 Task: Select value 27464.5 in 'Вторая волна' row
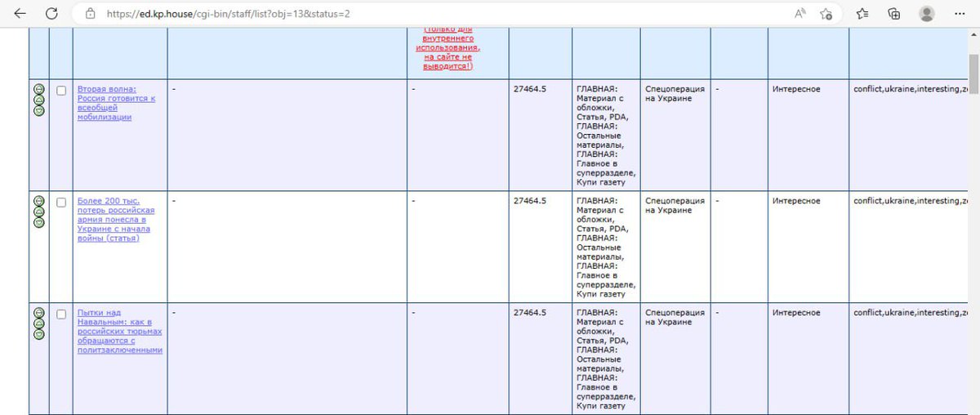pos(530,89)
